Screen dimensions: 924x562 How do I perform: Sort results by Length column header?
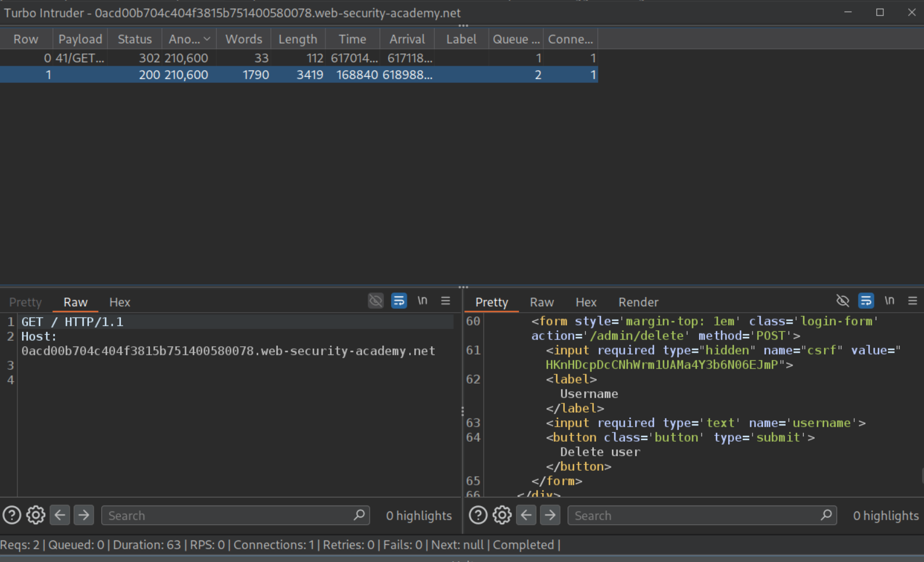tap(298, 39)
